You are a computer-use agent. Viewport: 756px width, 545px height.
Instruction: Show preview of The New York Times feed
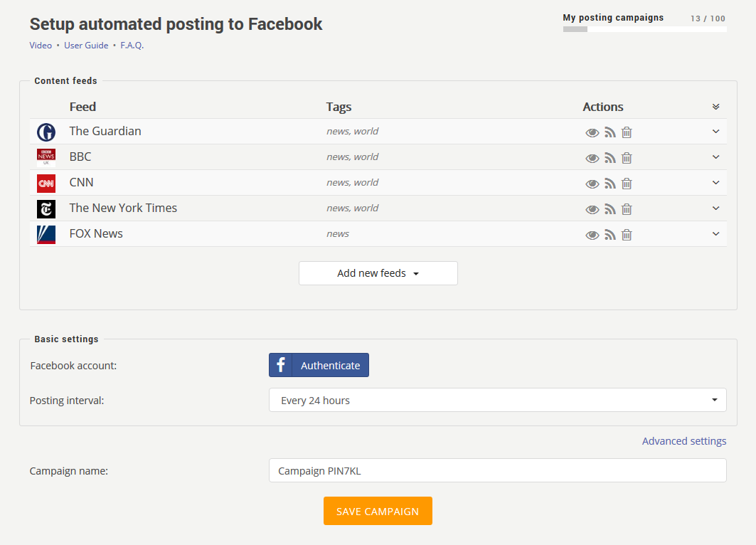tap(592, 208)
